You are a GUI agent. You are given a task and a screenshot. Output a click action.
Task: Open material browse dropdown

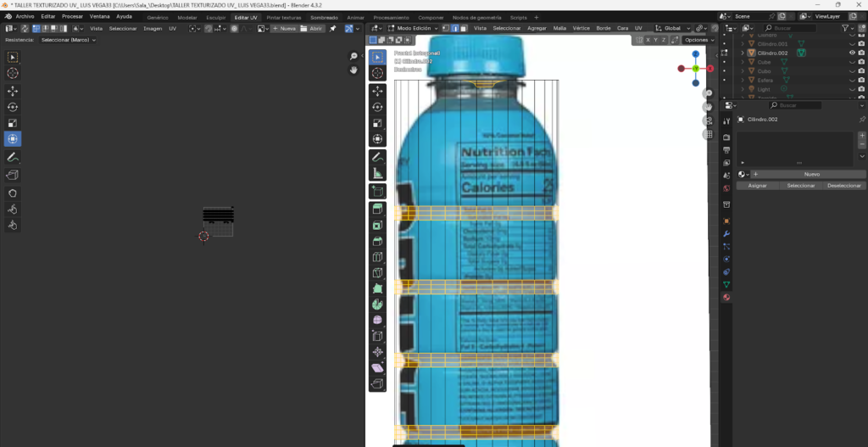(743, 174)
